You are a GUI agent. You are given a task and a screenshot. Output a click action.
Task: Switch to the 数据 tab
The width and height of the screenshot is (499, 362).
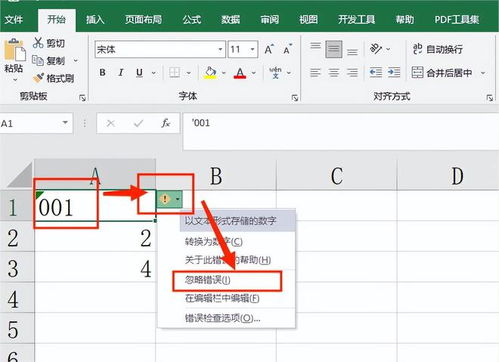[231, 19]
